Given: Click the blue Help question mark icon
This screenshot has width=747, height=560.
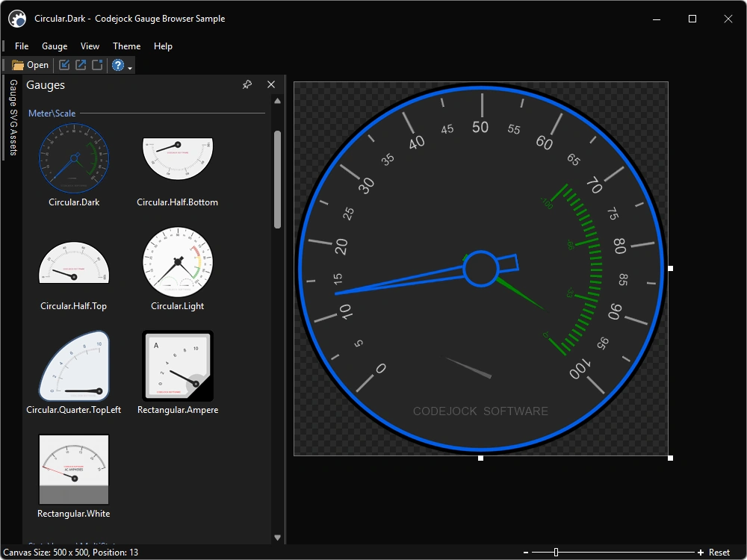Looking at the screenshot, I should (x=118, y=65).
